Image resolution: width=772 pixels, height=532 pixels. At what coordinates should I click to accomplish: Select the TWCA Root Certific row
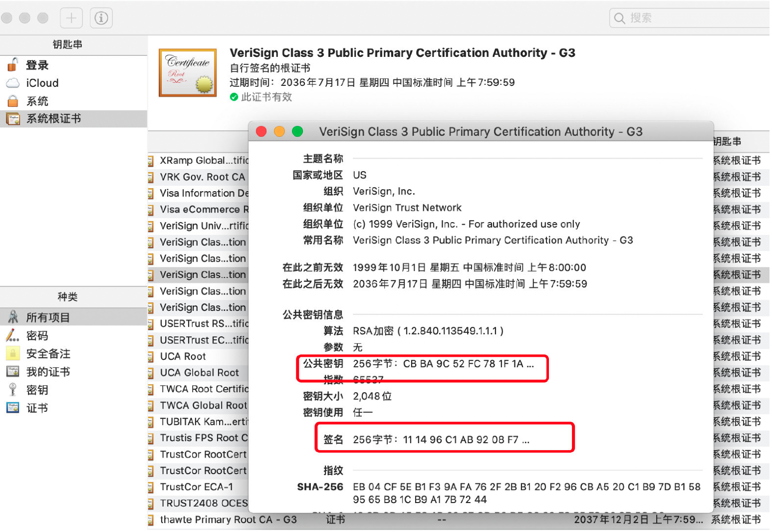point(198,389)
